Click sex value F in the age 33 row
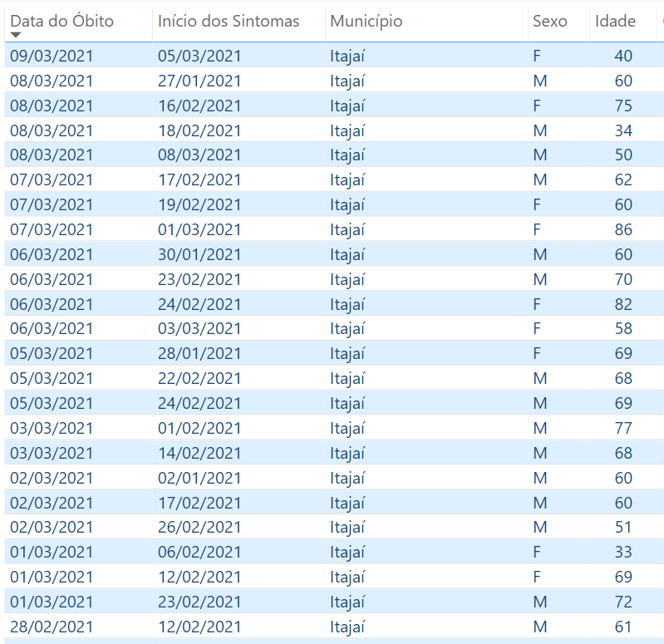 pyautogui.click(x=537, y=552)
